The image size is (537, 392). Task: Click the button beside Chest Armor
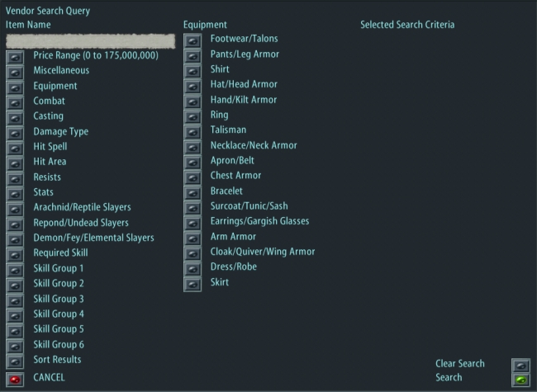192,178
